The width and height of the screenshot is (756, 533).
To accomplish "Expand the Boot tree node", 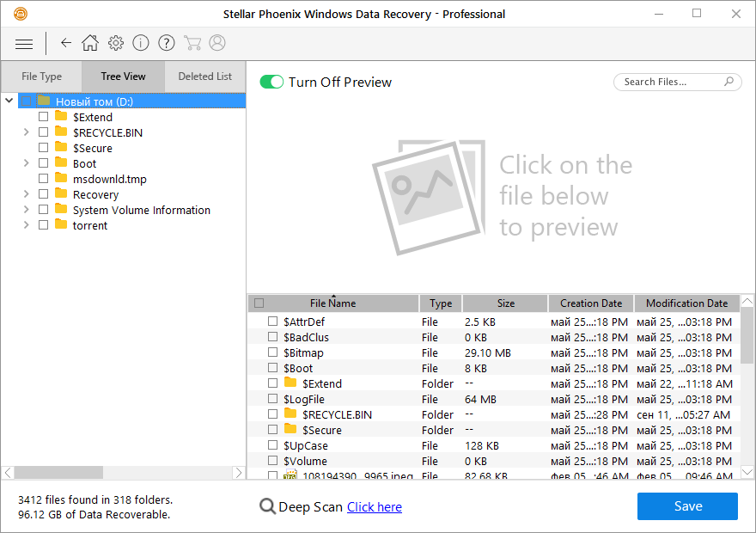I will (x=27, y=163).
